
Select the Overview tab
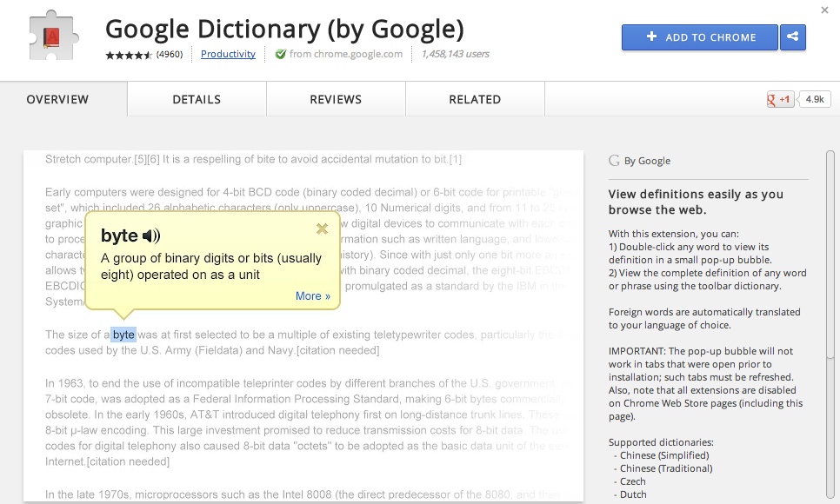coord(58,99)
